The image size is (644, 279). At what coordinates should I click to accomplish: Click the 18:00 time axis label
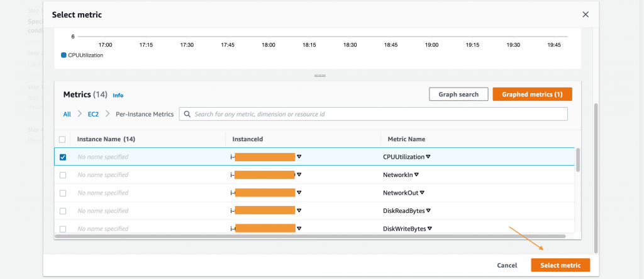coord(268,45)
